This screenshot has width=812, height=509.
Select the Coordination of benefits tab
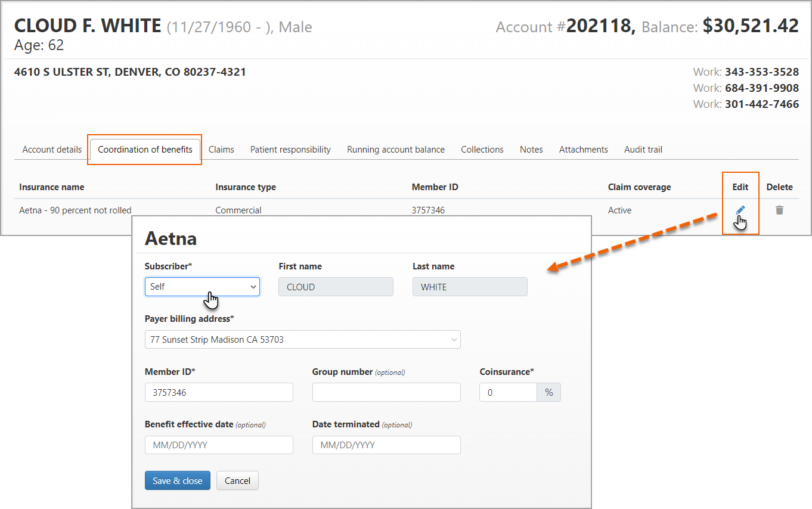click(x=145, y=150)
